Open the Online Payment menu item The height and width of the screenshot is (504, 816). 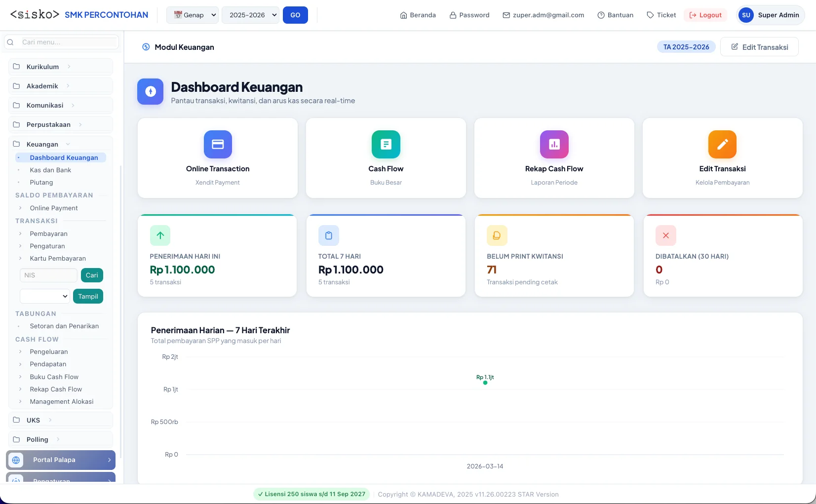pos(54,208)
